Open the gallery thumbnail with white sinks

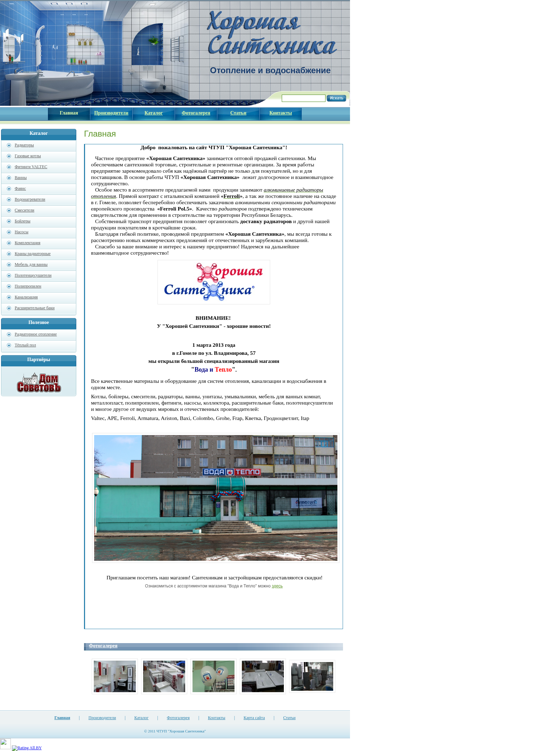(x=263, y=676)
